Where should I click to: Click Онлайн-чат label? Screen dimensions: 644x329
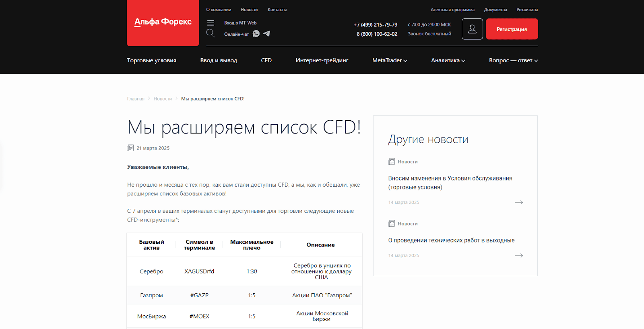point(236,34)
